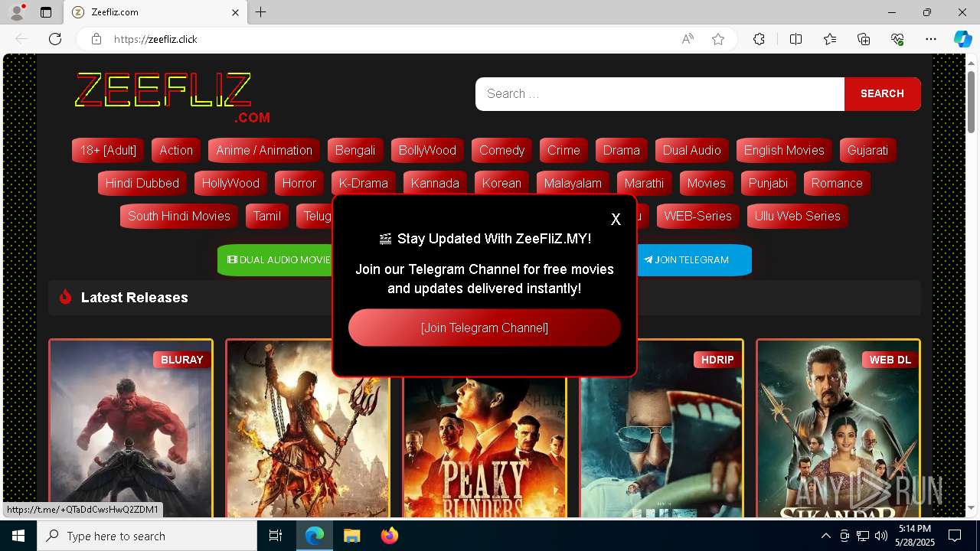The width and height of the screenshot is (980, 551).
Task: Open the Kannada category
Action: click(x=435, y=183)
